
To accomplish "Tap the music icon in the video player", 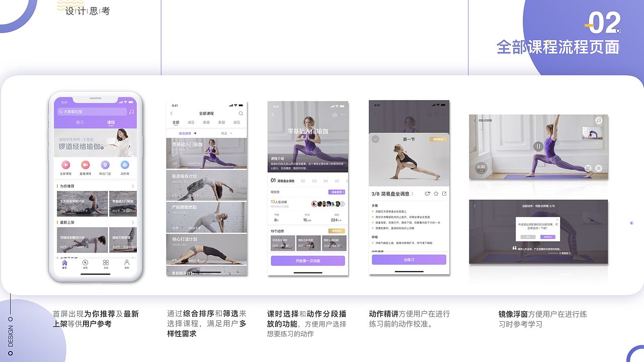I will tap(599, 121).
